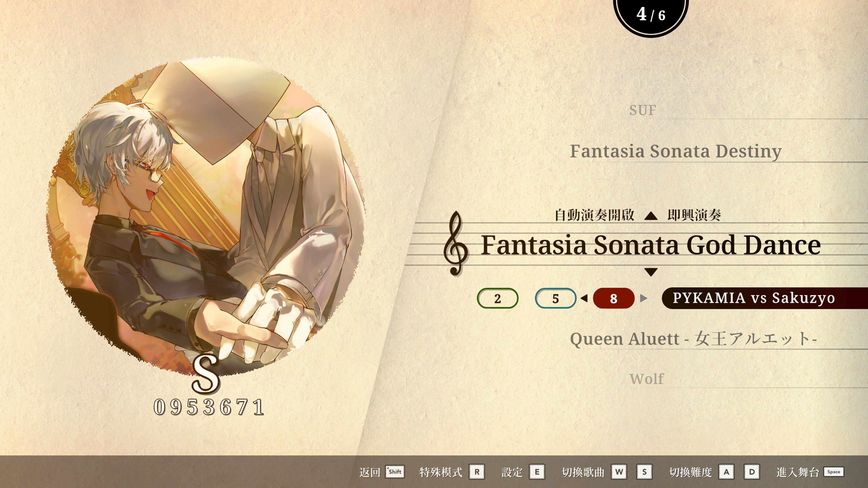
Task: Click the Space key icon to enter stage
Action: click(834, 472)
